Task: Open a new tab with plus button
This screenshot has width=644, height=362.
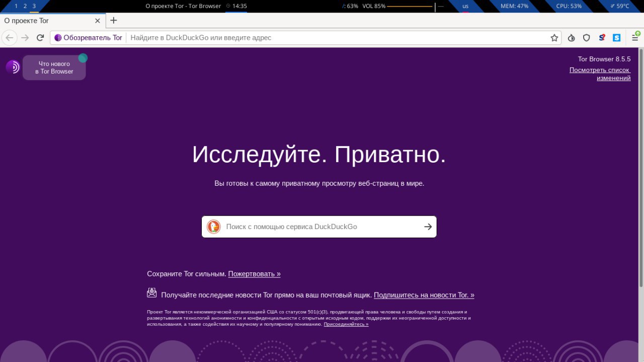Action: click(114, 21)
